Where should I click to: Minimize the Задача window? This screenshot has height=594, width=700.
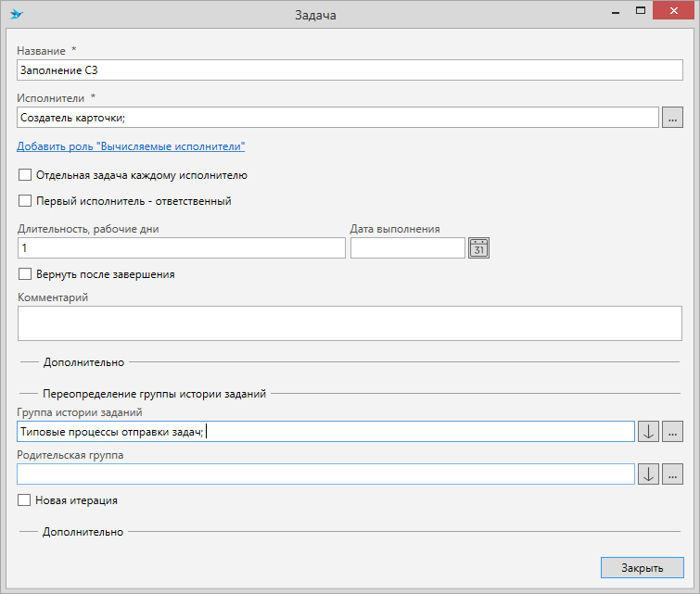[616, 12]
